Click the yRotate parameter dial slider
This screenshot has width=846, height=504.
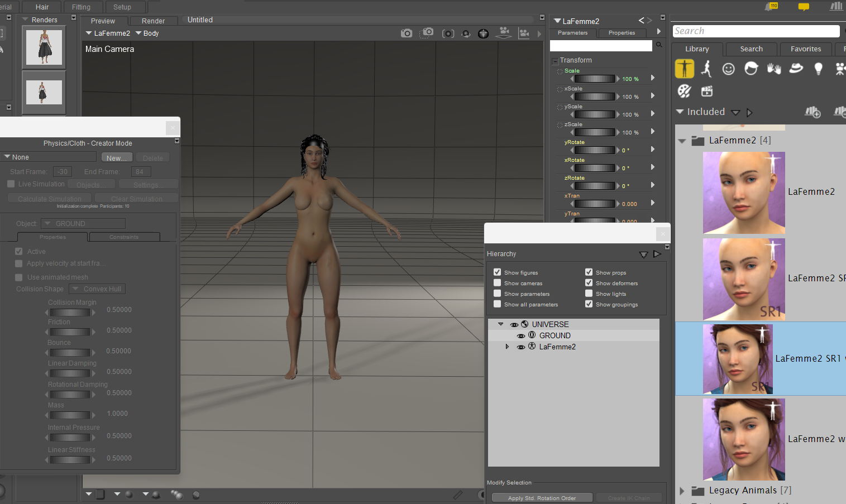pyautogui.click(x=594, y=150)
